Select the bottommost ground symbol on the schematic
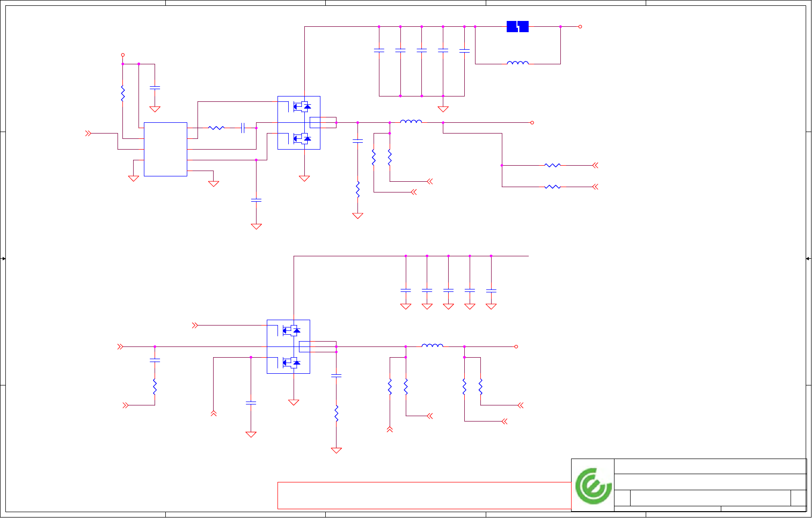The image size is (812, 518). tap(336, 450)
